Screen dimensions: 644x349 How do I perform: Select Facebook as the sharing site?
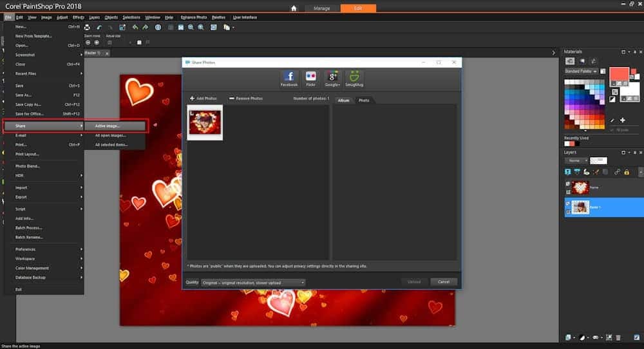click(289, 79)
